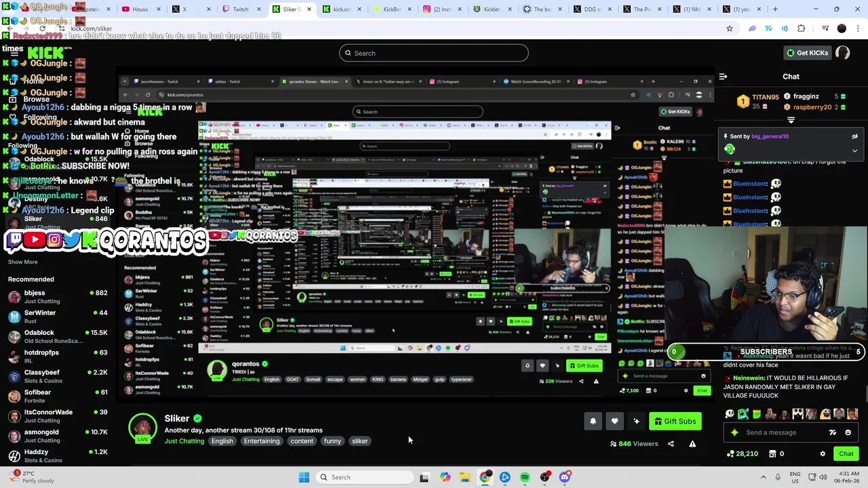Image resolution: width=868 pixels, height=488 pixels.
Task: Click the content tag
Action: click(302, 441)
